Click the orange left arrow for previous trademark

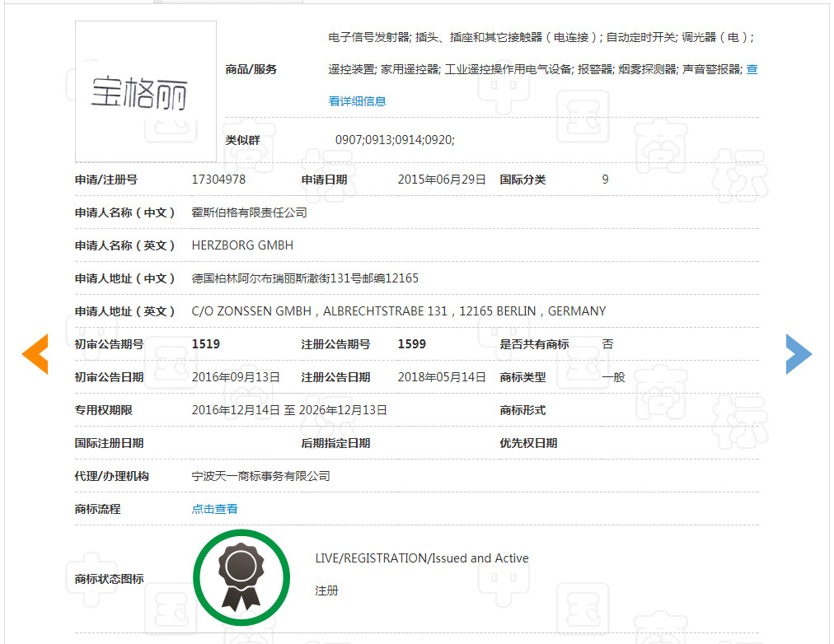pos(35,353)
